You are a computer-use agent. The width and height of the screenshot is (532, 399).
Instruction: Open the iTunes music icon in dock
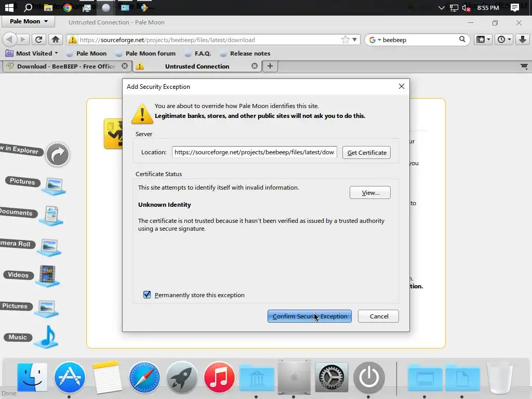pos(219,377)
